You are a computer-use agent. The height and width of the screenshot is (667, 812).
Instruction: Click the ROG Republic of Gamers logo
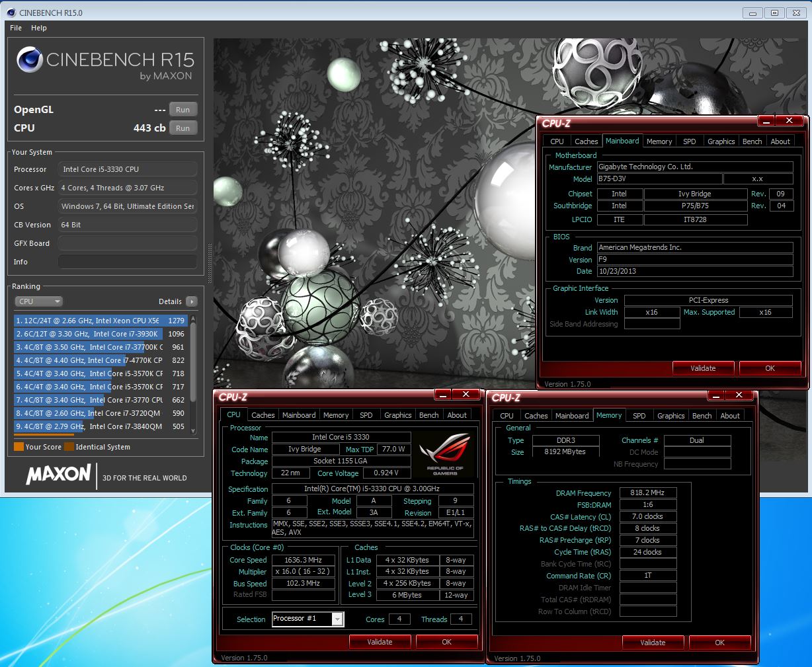(x=445, y=453)
